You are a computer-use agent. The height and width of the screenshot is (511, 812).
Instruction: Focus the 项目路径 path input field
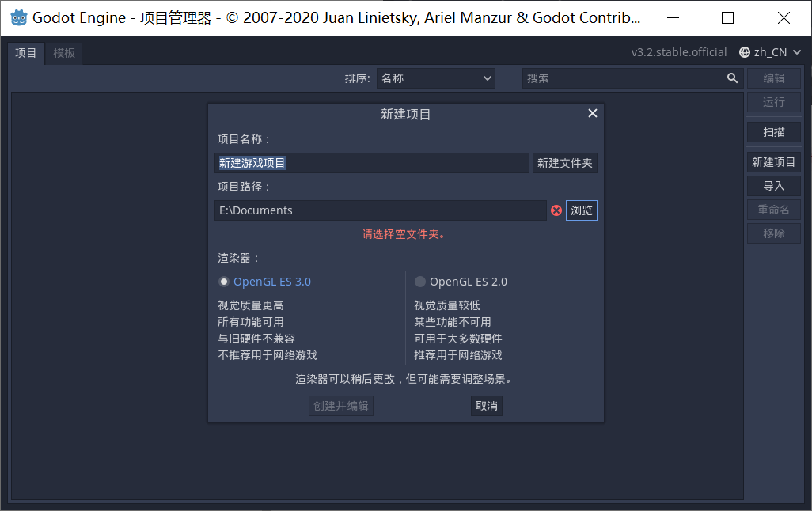pyautogui.click(x=381, y=210)
